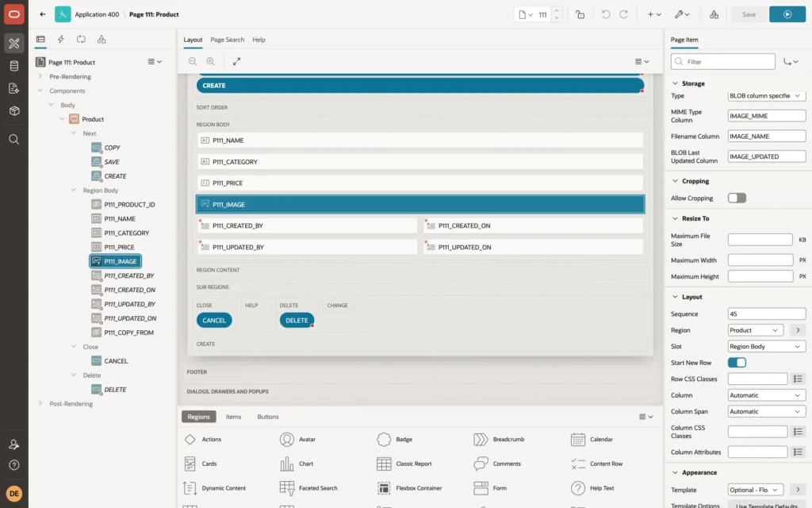Select the Layout tab
Viewport: 812px width, 508px height.
click(x=193, y=40)
